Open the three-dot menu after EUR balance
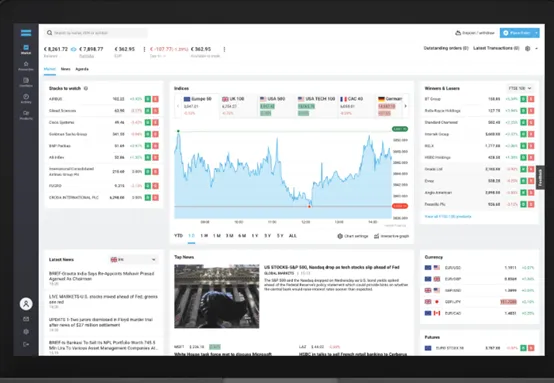554x383 pixels. [144, 49]
